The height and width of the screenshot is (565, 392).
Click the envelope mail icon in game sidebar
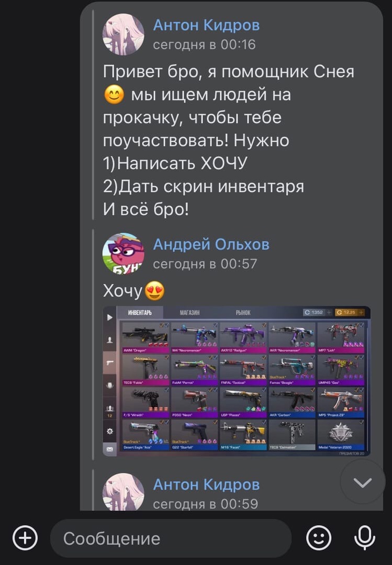click(x=109, y=449)
